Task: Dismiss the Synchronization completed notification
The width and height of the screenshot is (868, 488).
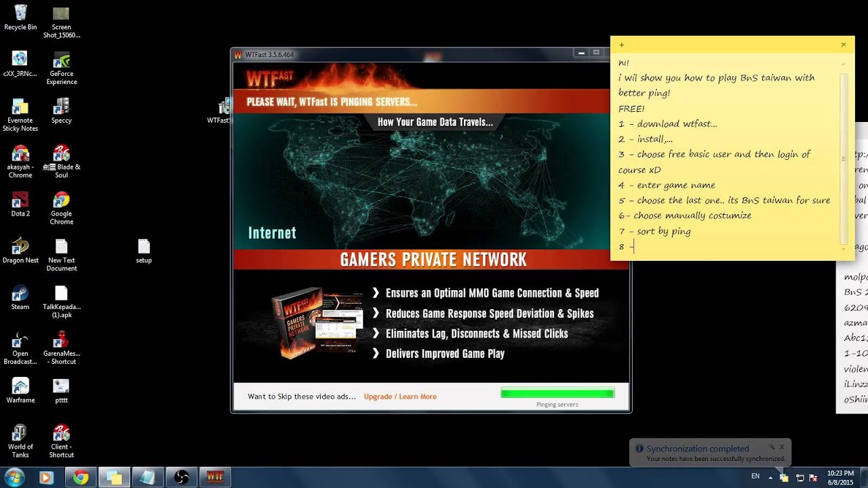Action: [781, 447]
